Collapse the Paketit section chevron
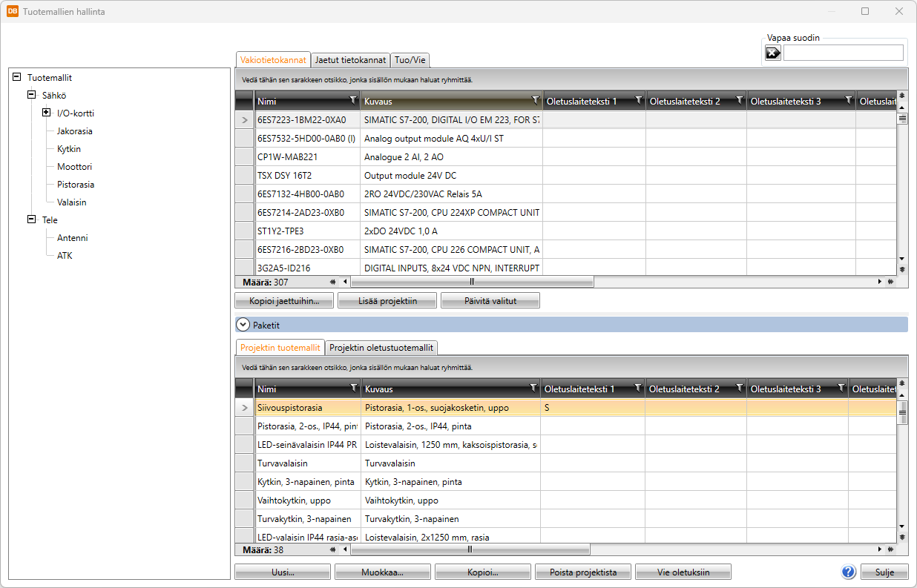The image size is (917, 588). pos(243,325)
